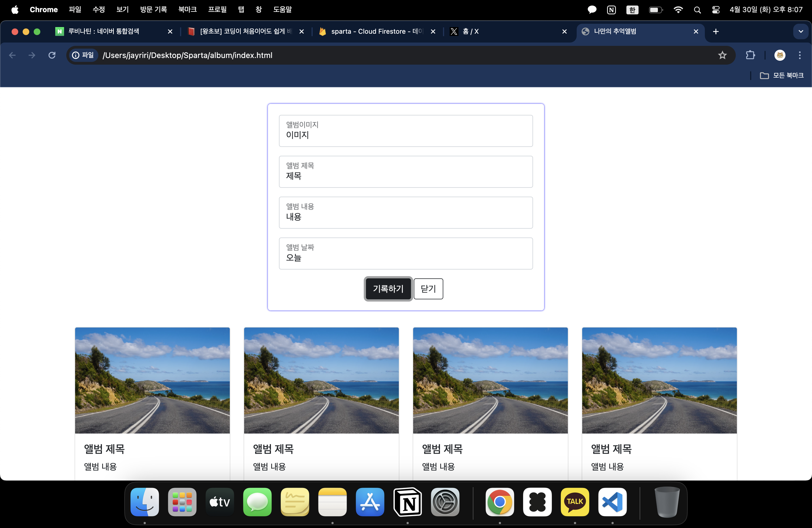The height and width of the screenshot is (528, 812).
Task: Expand the tab search dropdown arrow
Action: 801,31
